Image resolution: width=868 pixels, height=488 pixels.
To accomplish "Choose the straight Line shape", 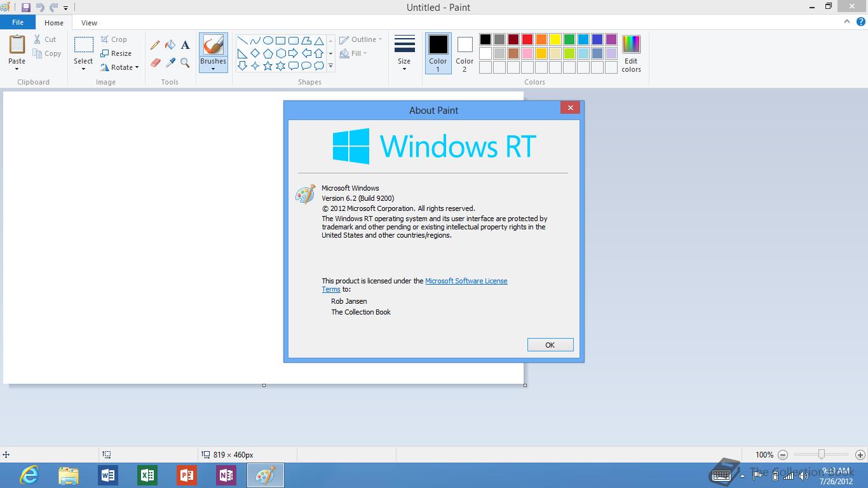I will [x=242, y=41].
